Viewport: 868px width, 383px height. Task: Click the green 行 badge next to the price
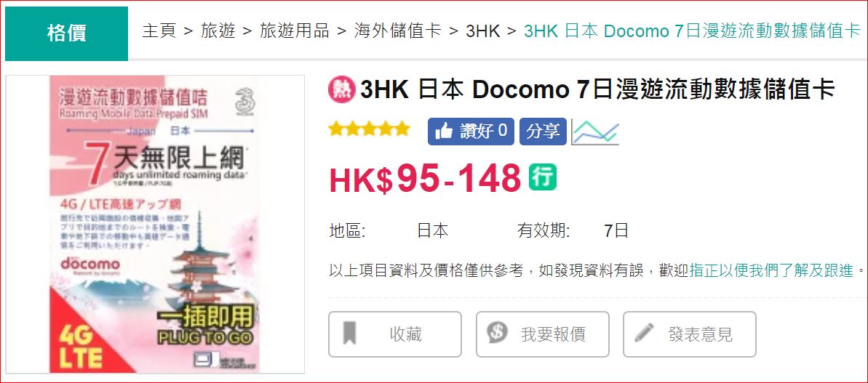coord(543,177)
